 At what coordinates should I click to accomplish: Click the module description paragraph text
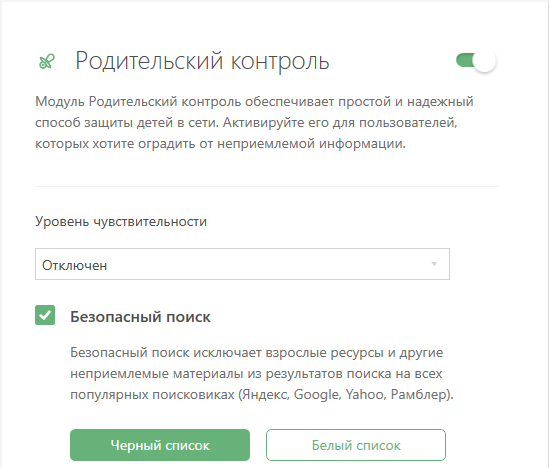pyautogui.click(x=254, y=123)
